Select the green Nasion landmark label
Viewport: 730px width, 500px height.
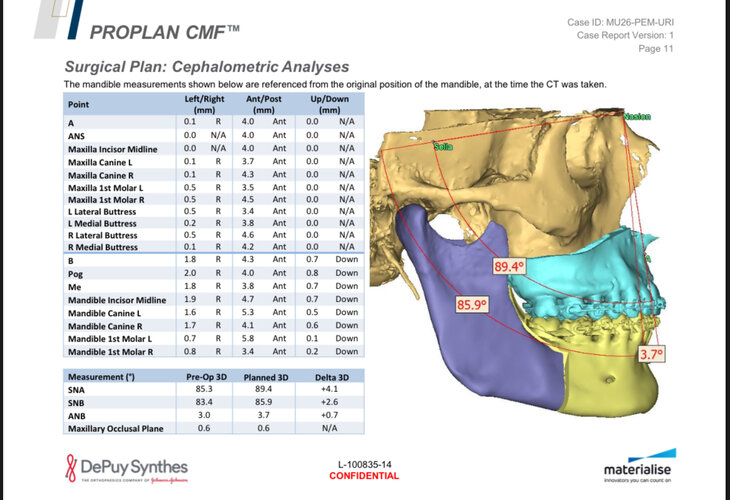[x=637, y=116]
